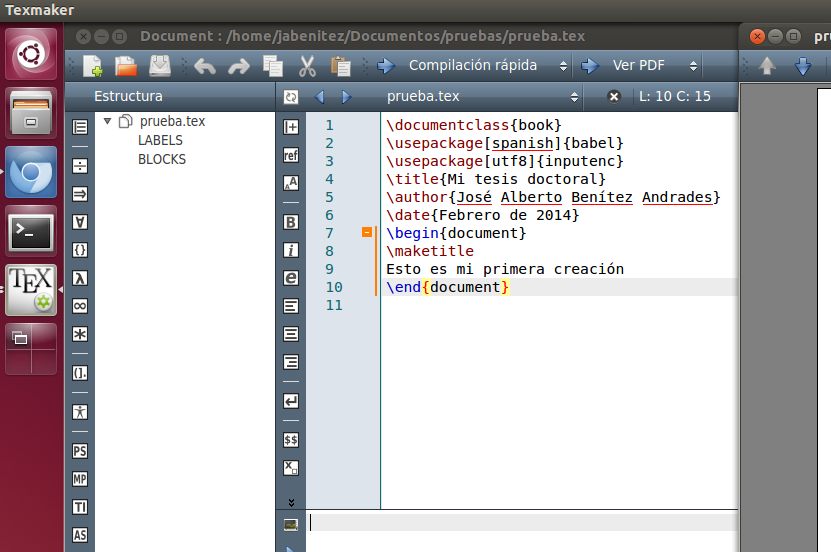The width and height of the screenshot is (831, 552).
Task: Open Chromium browser from the launcher
Action: pos(31,172)
